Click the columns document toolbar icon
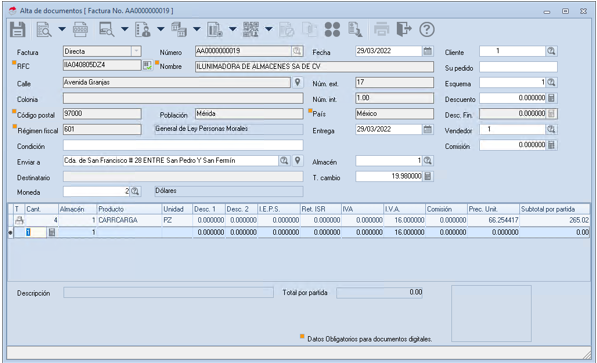Image resolution: width=597 pixels, height=363 pixels. point(215,29)
